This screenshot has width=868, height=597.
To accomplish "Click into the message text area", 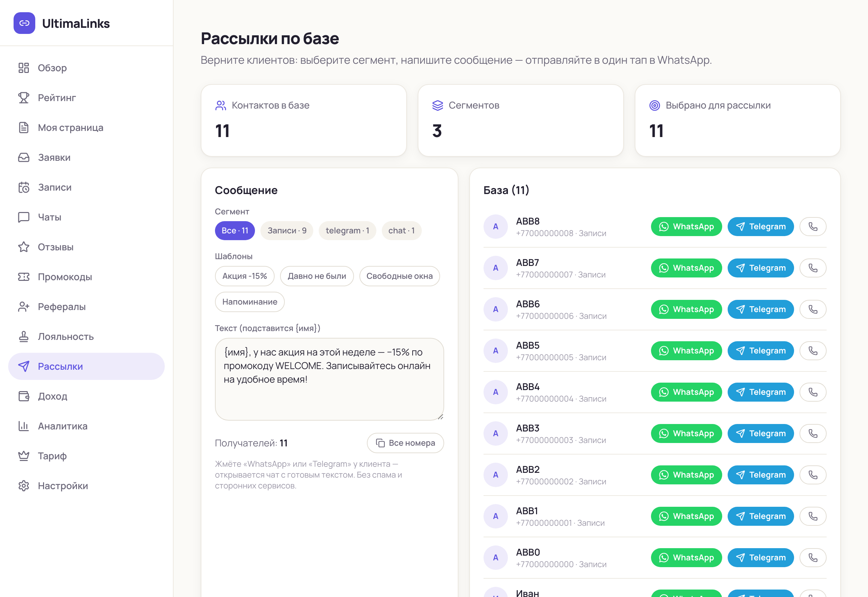I will (x=329, y=379).
